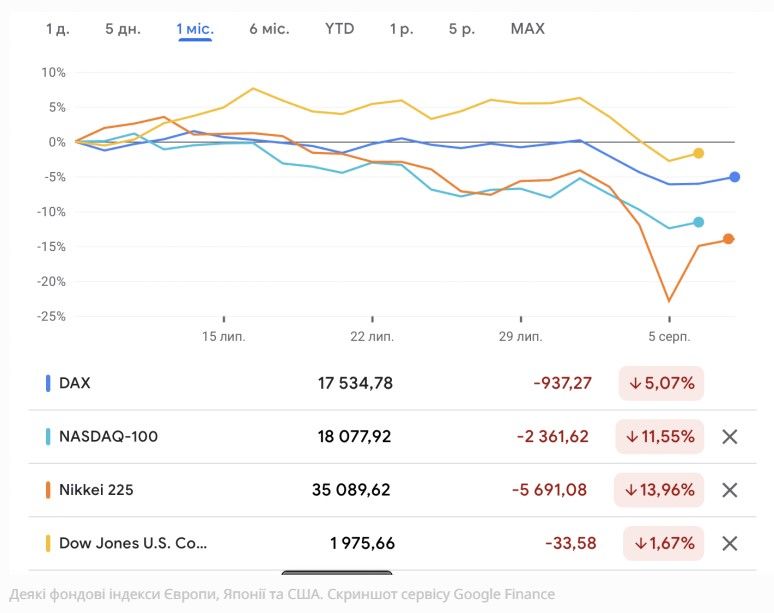
Task: Click DAX percent change badge 5,07%
Action: [661, 383]
